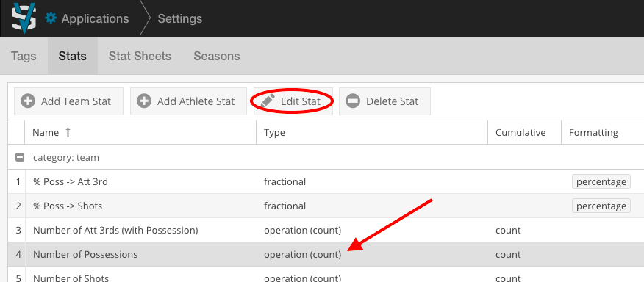Collapse the category: team group
This screenshot has height=282, width=644.
[x=19, y=157]
